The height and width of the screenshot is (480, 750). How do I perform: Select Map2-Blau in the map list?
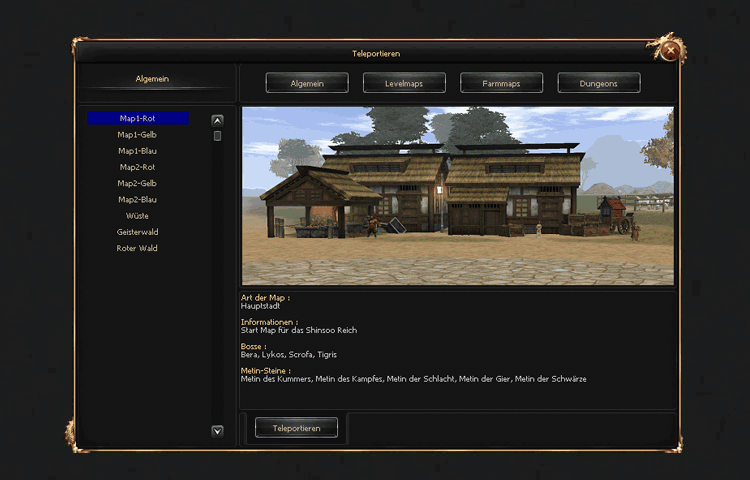[x=138, y=200]
